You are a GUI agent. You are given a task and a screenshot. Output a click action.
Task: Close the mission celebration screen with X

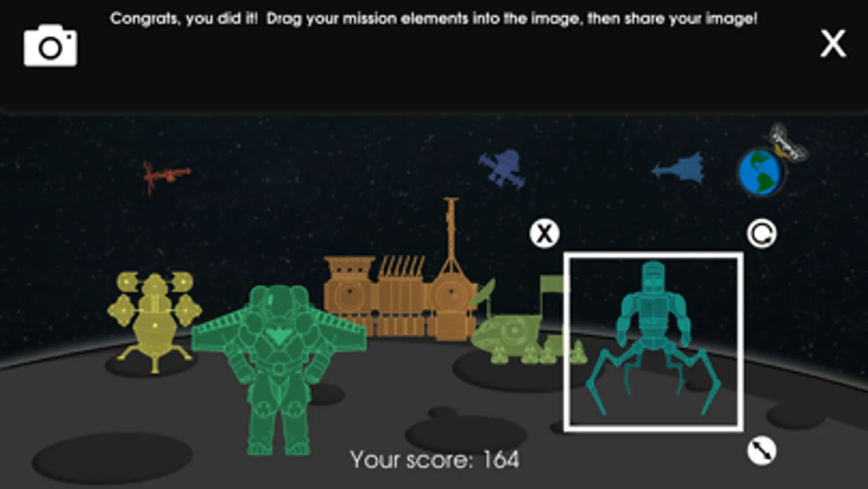[x=833, y=43]
